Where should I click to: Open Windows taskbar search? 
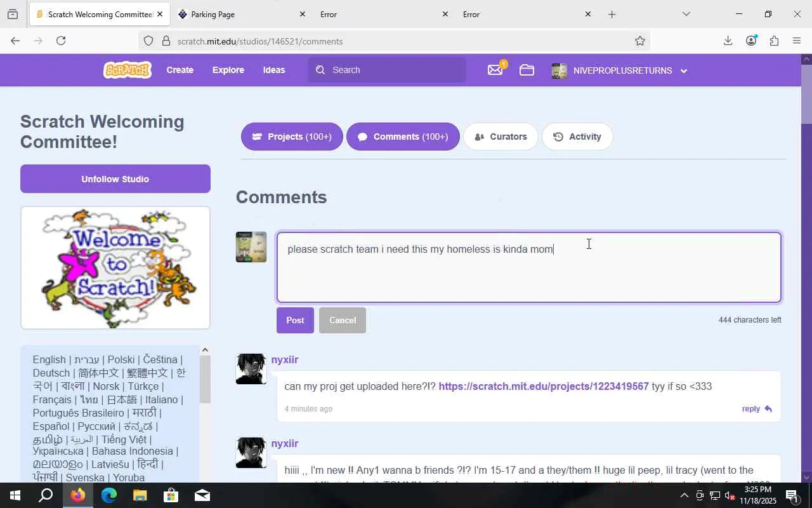click(46, 495)
